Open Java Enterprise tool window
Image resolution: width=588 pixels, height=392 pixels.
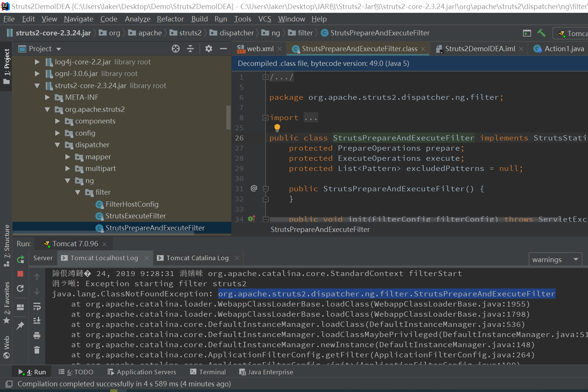[x=266, y=372]
